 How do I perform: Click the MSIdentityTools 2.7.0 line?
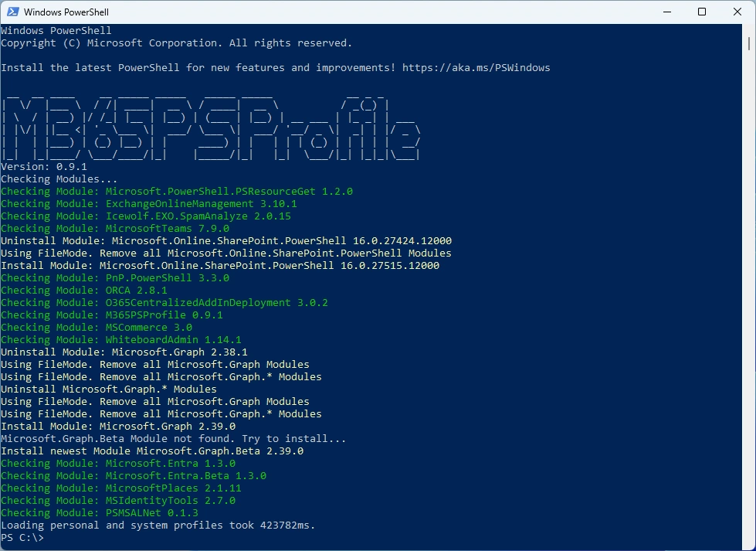coord(118,501)
